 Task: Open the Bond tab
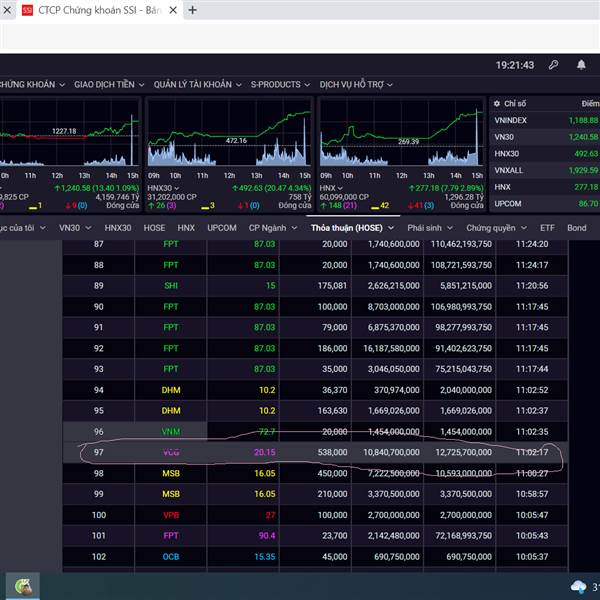pos(577,228)
